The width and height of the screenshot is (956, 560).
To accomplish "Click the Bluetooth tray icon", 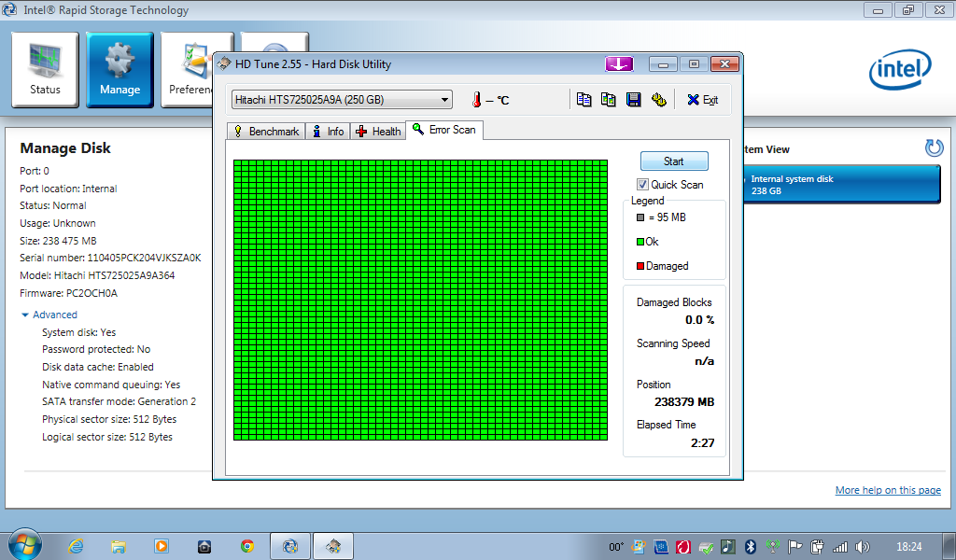I will point(751,547).
